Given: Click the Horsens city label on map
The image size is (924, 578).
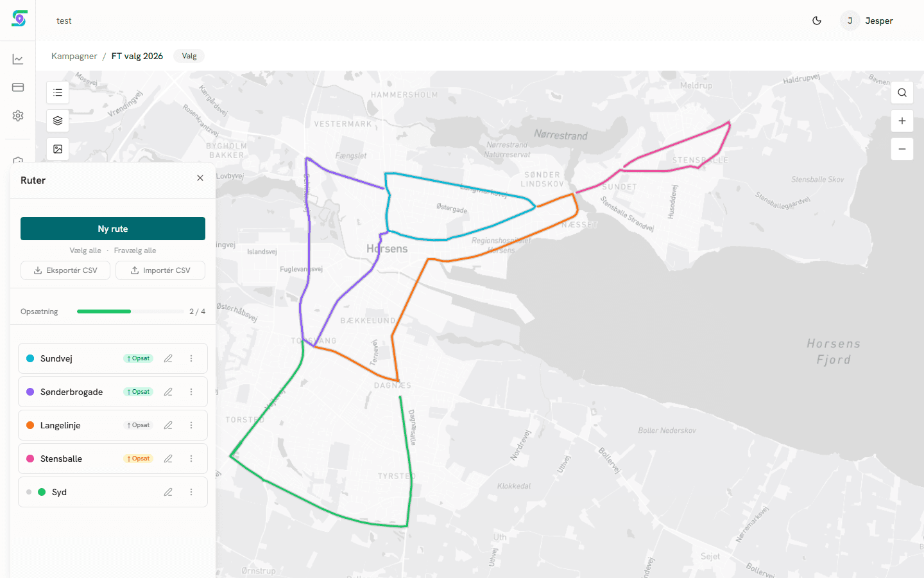Looking at the screenshot, I should coord(387,249).
